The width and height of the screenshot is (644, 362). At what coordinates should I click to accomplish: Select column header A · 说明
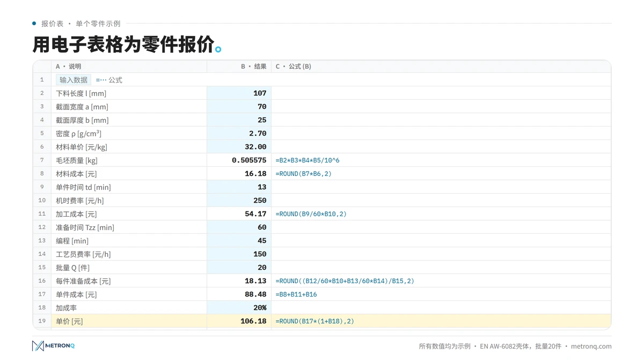click(129, 67)
